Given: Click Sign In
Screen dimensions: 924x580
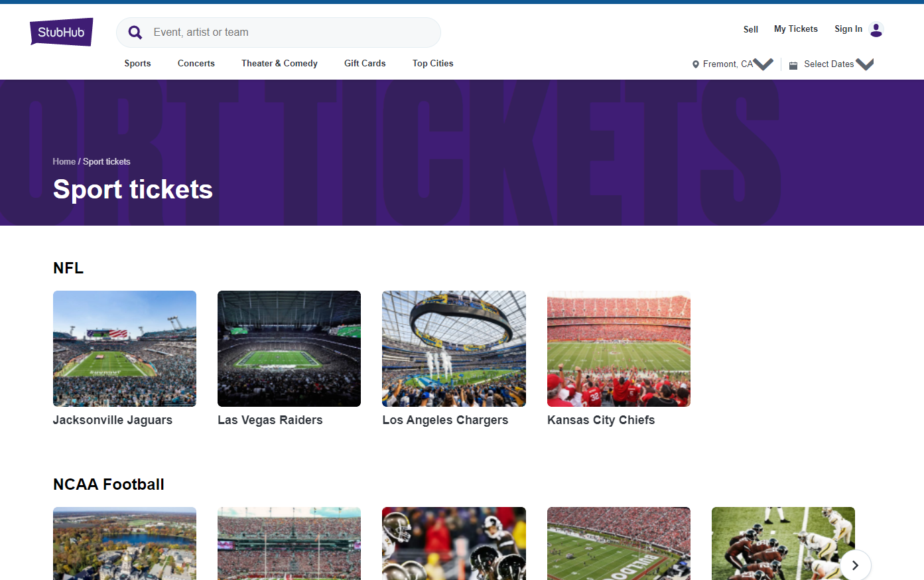Looking at the screenshot, I should 848,29.
